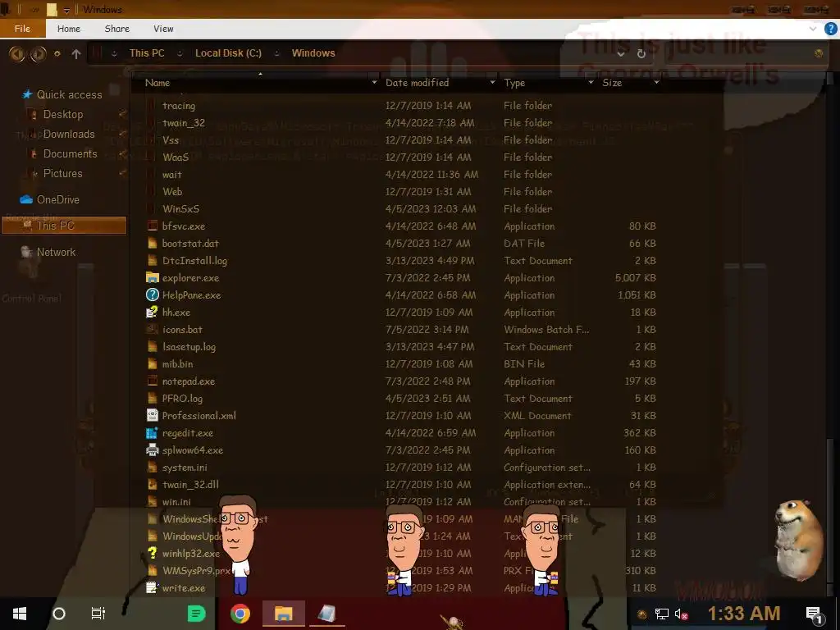
Task: Click This PC in address breadcrumb
Action: (147, 53)
